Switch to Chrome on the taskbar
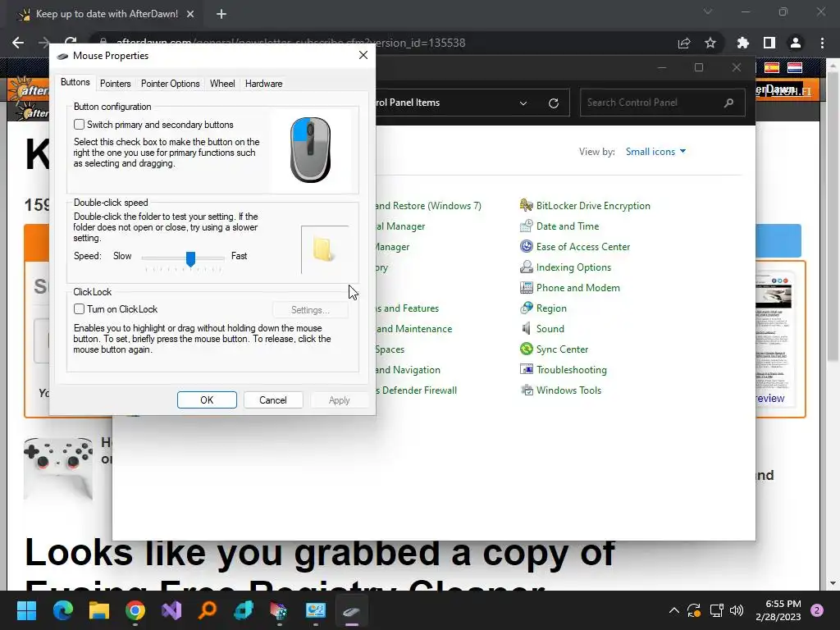 [x=135, y=610]
